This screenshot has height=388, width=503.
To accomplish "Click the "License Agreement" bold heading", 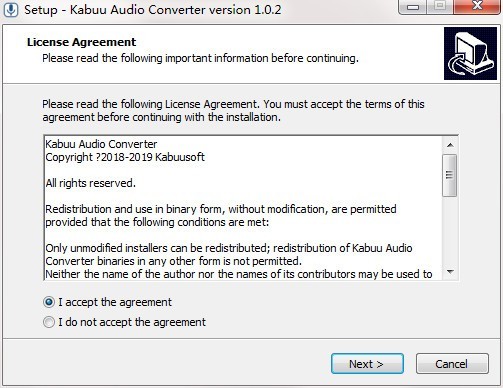I will (81, 42).
